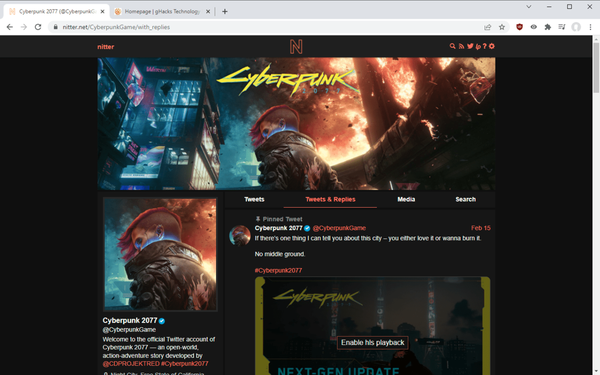Open the Chrome three-dot menu
The image size is (600, 375).
[x=590, y=27]
